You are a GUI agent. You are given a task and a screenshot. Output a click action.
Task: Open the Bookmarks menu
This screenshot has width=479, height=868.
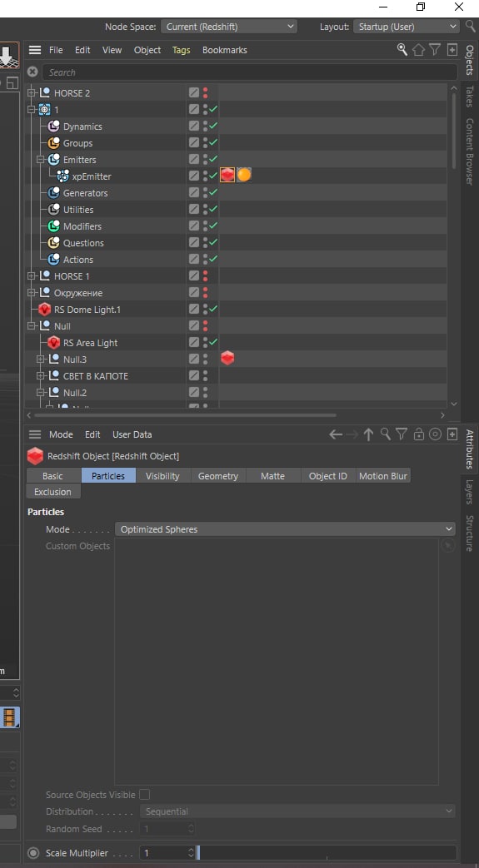(225, 50)
